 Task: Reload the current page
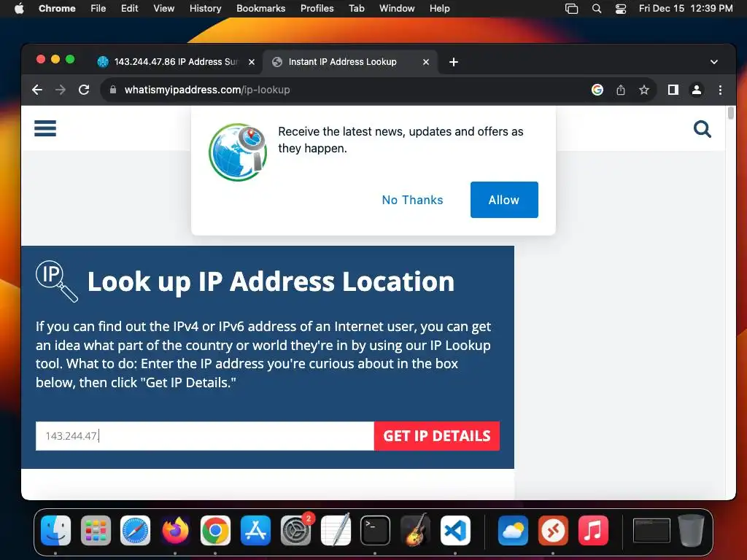[84, 90]
